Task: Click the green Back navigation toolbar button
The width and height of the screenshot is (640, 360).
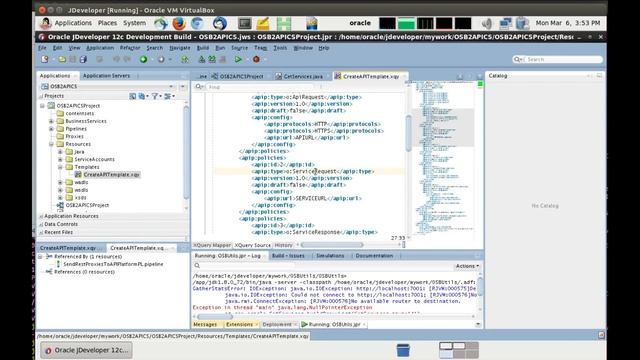Action: [x=143, y=60]
